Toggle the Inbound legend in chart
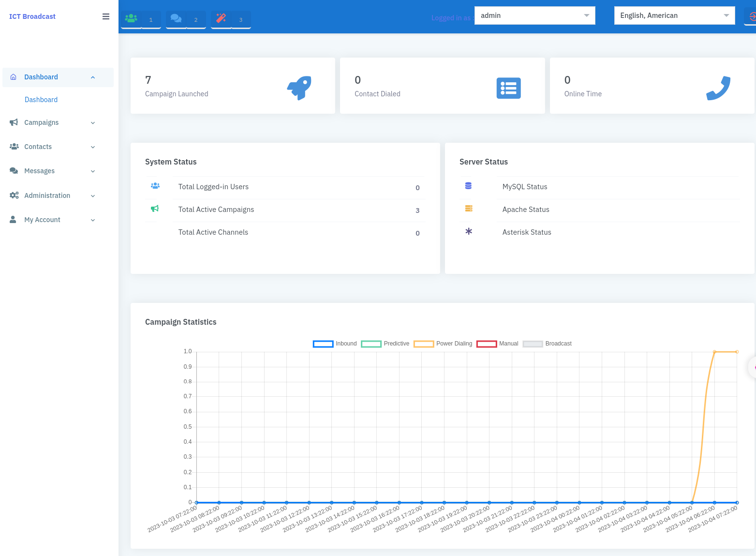Viewport: 756px width, 556px height. (x=335, y=344)
